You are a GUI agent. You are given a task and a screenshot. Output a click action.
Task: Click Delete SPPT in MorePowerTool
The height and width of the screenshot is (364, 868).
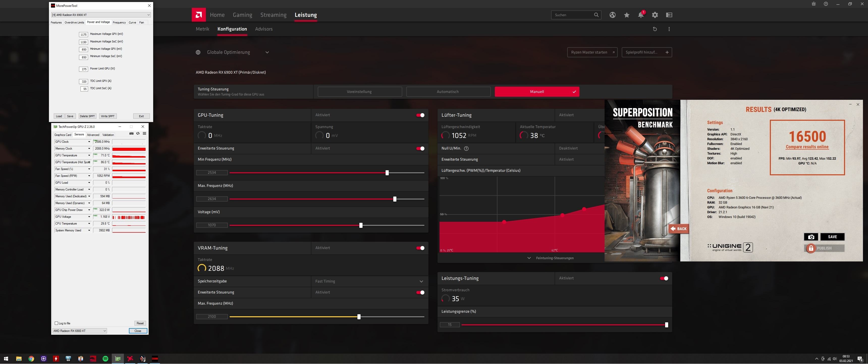pyautogui.click(x=87, y=116)
